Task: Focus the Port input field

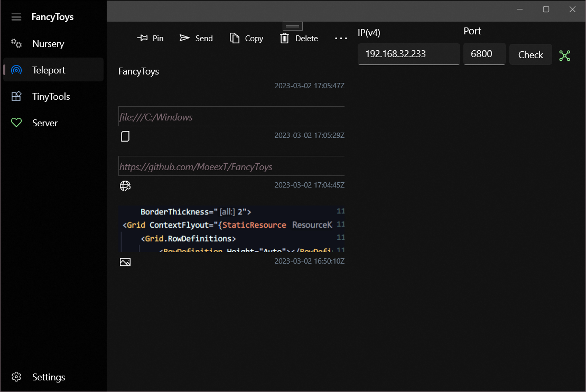Action: coord(484,54)
